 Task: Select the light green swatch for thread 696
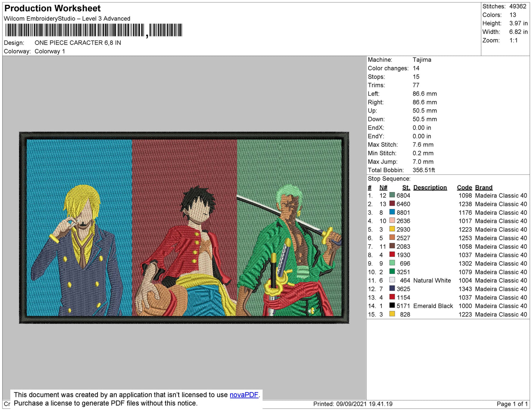coord(392,263)
